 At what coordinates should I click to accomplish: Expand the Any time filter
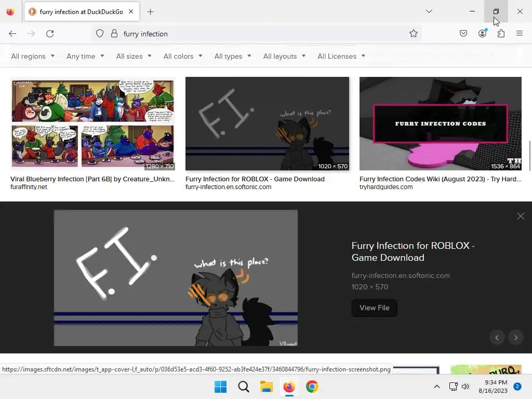point(85,56)
